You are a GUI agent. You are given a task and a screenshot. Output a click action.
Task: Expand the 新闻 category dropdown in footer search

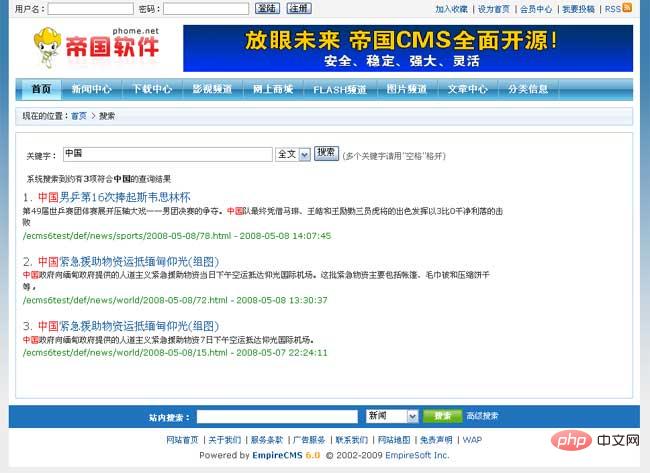pos(390,416)
